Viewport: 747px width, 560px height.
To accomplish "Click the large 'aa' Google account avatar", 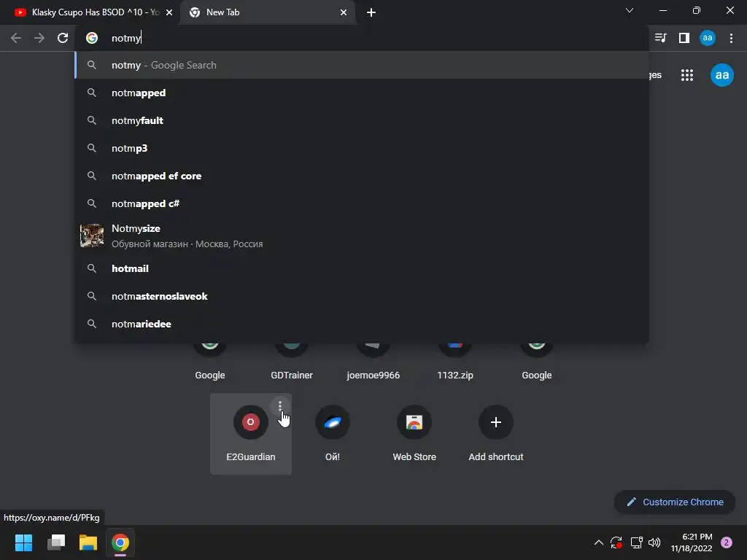I will pos(721,75).
